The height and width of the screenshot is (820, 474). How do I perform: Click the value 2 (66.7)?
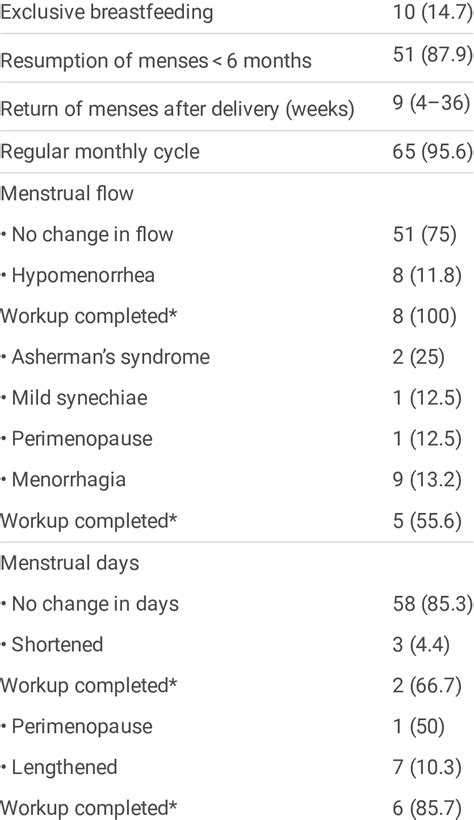(427, 686)
